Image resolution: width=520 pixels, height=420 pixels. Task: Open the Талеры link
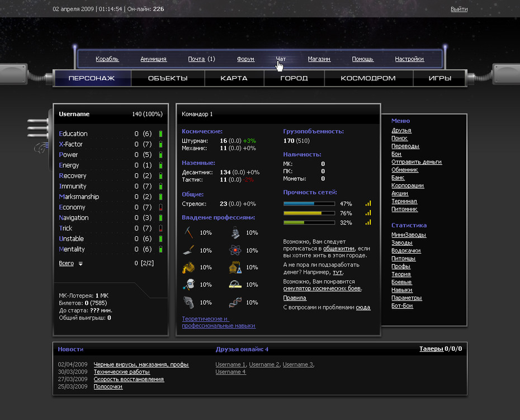(431, 349)
